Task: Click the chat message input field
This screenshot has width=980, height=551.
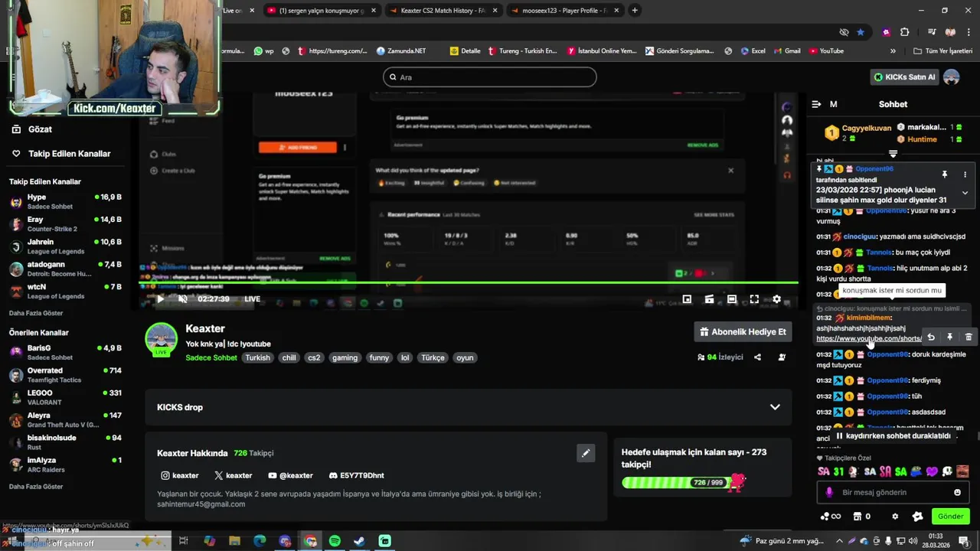Action: (893, 492)
